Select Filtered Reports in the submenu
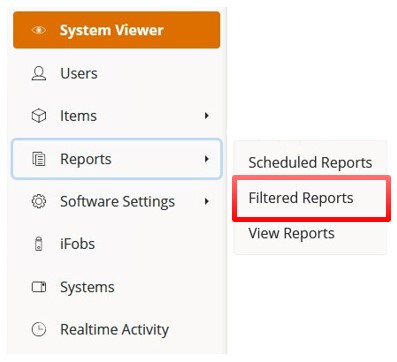 click(301, 198)
